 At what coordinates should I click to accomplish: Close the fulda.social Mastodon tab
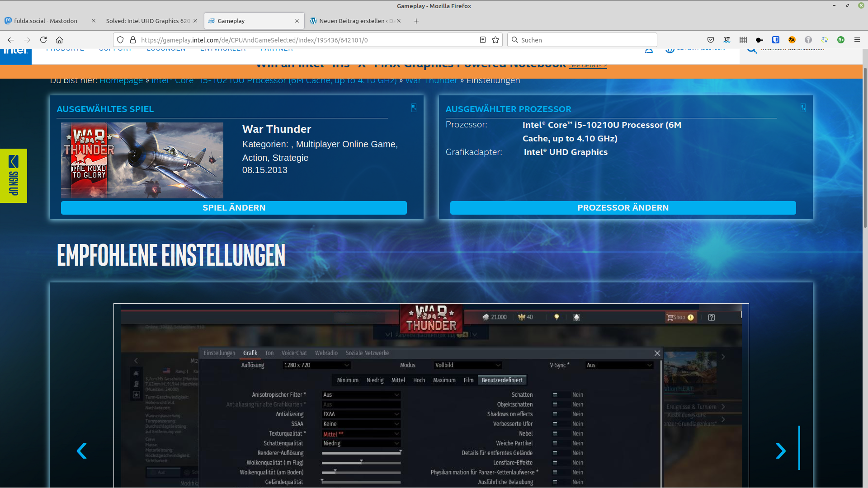pyautogui.click(x=94, y=21)
